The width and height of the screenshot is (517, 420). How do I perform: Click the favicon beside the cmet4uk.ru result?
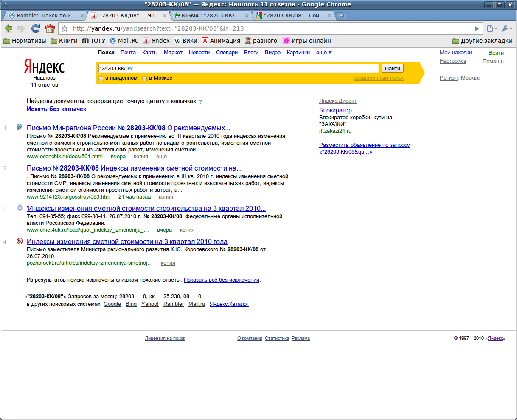20,208
